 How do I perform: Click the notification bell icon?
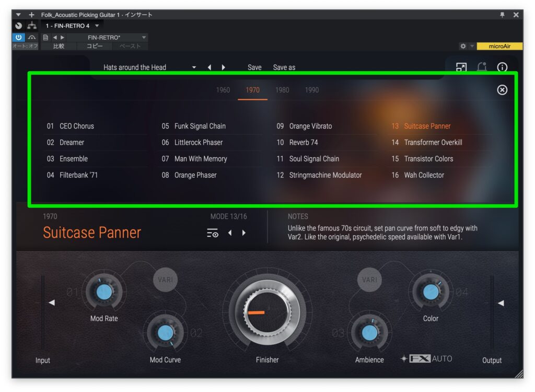(x=482, y=67)
